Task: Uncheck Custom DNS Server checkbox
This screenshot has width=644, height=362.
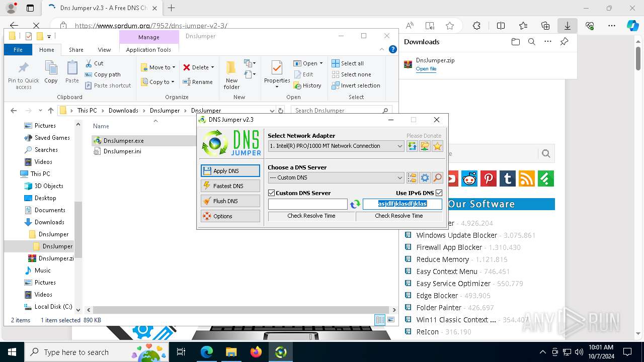Action: point(272,193)
